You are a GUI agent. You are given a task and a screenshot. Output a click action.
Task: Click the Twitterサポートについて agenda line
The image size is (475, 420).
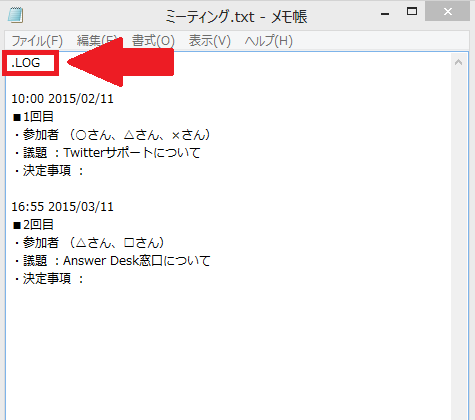point(107,153)
